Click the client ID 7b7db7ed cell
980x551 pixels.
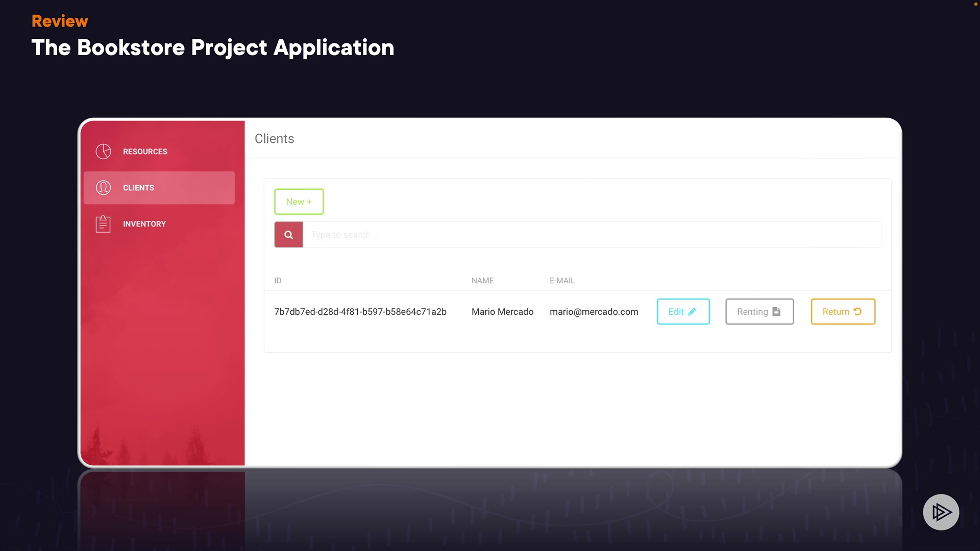pyautogui.click(x=360, y=312)
